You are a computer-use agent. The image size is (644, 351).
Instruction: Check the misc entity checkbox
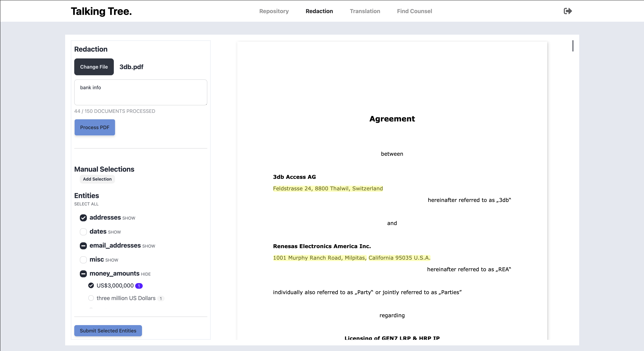[83, 259]
